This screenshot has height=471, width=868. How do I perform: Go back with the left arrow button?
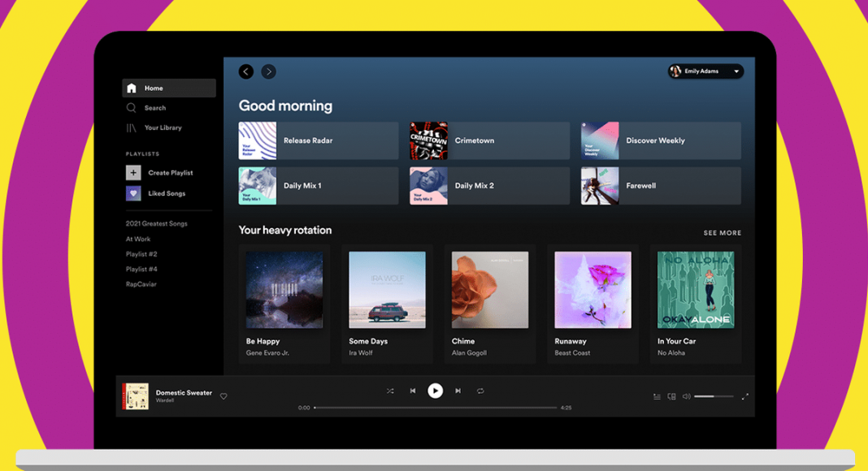(246, 71)
